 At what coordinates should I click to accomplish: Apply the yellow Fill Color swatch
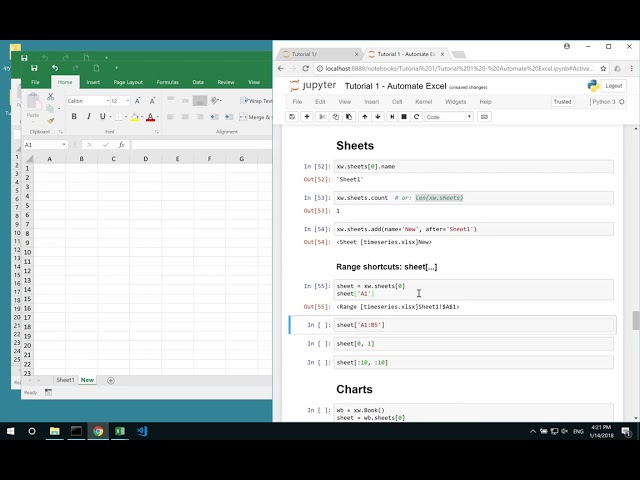point(135,117)
